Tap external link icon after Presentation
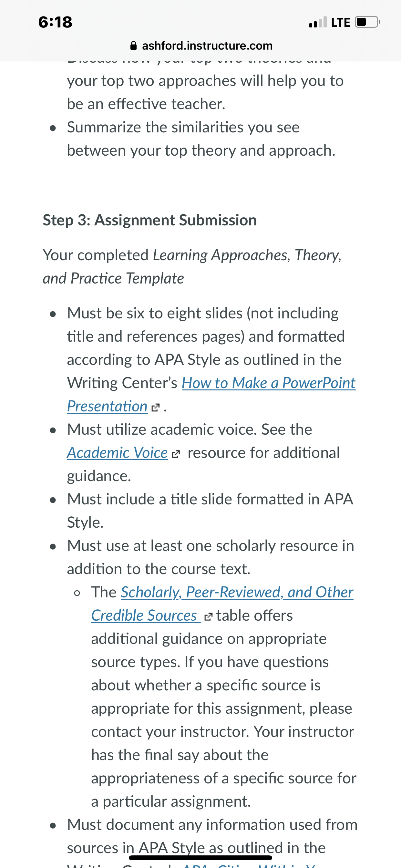 (155, 408)
